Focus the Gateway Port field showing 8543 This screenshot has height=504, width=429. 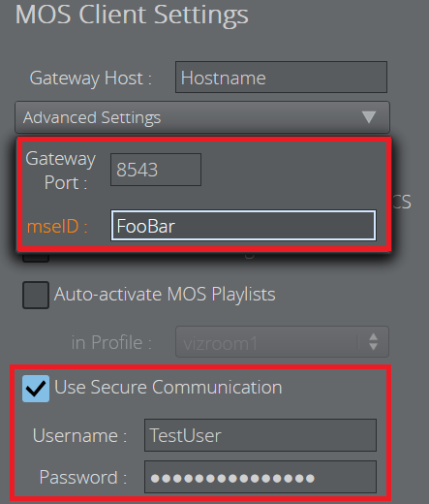(x=156, y=170)
